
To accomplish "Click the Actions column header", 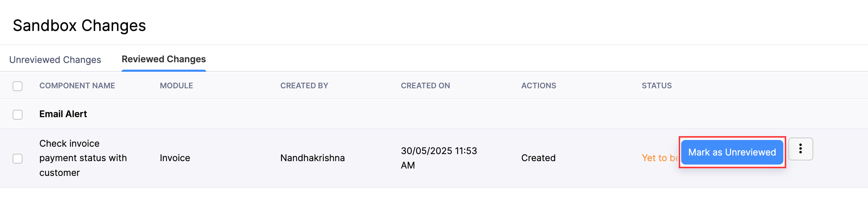I will coord(538,86).
